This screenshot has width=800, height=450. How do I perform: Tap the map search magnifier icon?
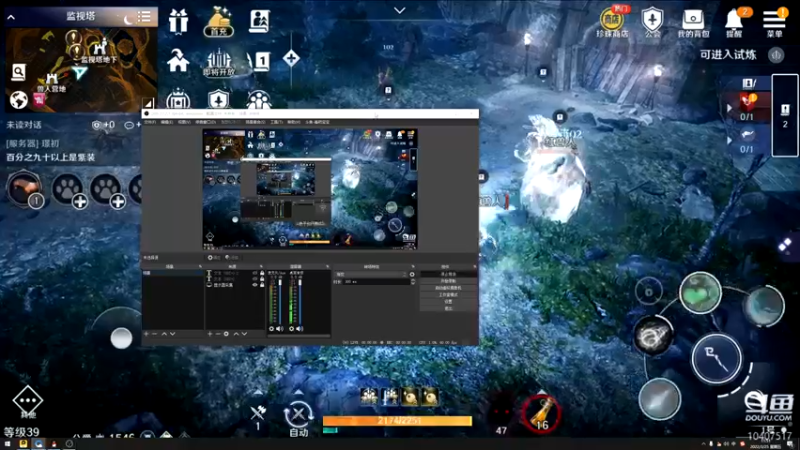18,72
